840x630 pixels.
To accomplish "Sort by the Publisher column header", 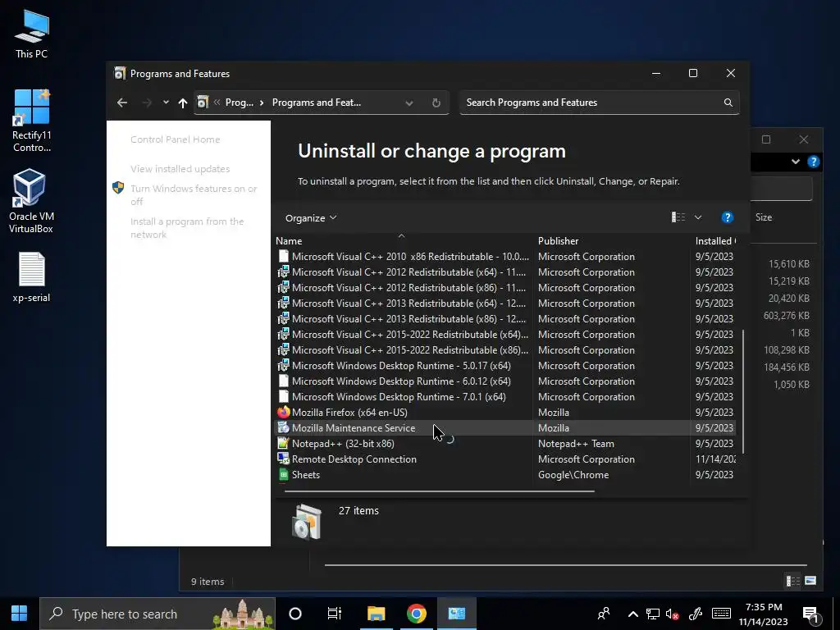I will (x=612, y=241).
